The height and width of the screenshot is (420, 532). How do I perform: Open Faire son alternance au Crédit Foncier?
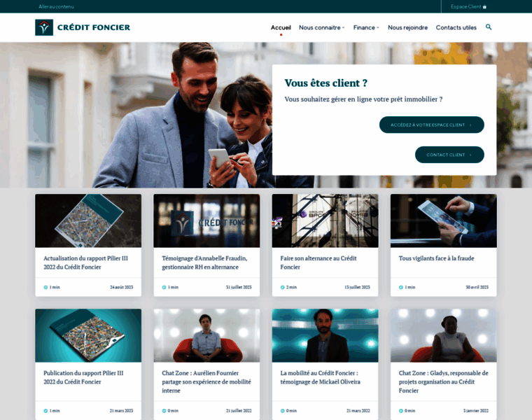pyautogui.click(x=318, y=262)
